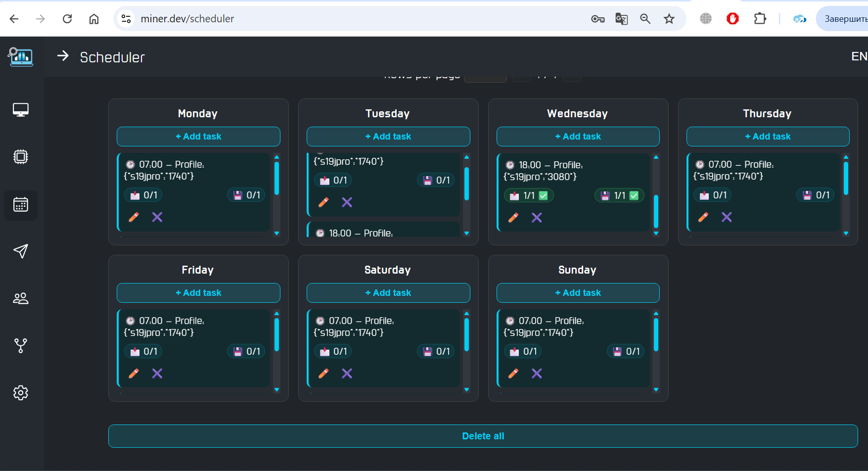Edit Monday's 07.00 task with the pencil

[x=134, y=217]
